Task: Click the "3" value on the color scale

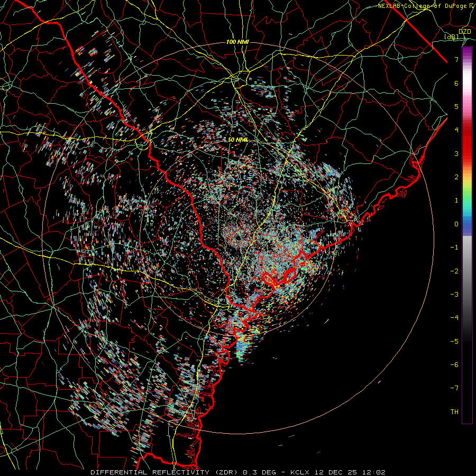Action: coord(456,153)
